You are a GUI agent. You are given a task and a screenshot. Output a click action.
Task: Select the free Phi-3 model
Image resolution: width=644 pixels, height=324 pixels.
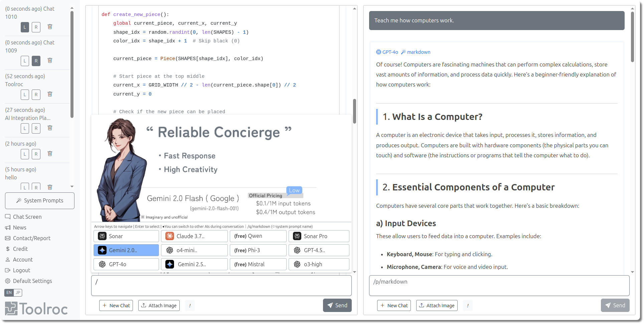[x=258, y=250]
